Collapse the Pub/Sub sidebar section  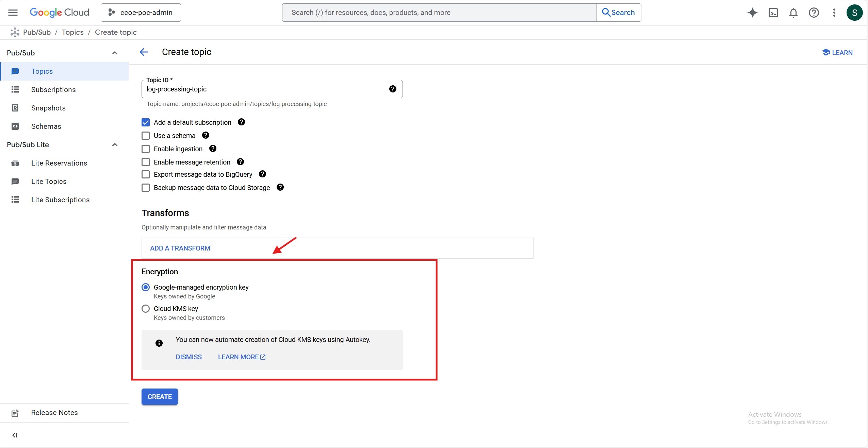(115, 53)
